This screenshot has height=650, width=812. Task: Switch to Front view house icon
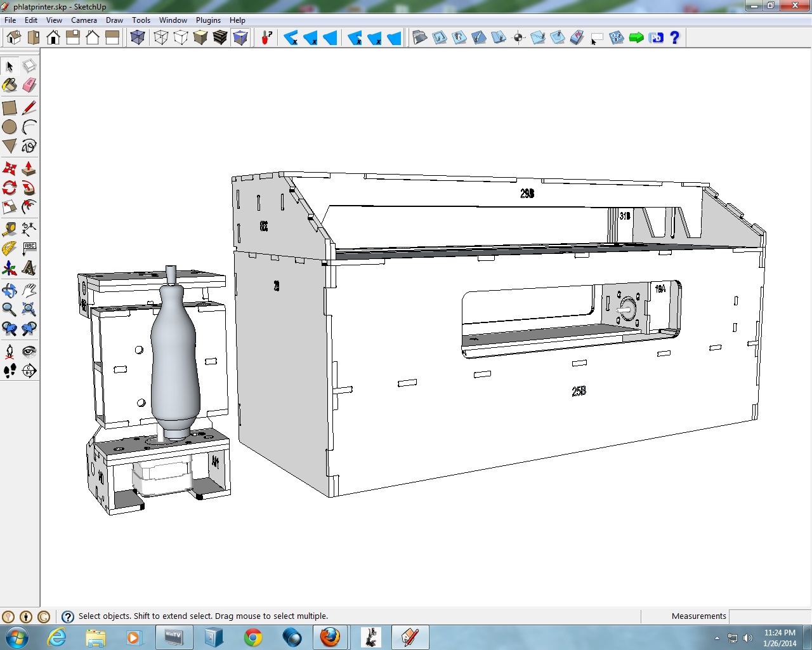(53, 38)
